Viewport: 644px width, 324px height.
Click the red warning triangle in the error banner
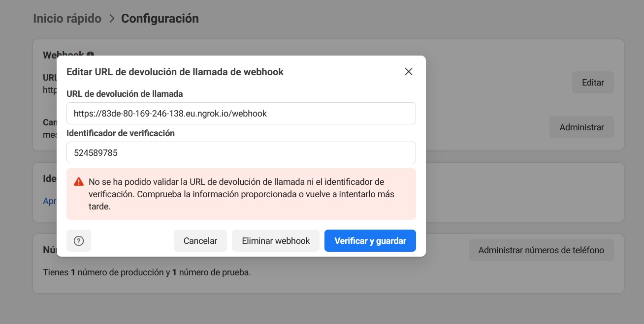point(78,181)
